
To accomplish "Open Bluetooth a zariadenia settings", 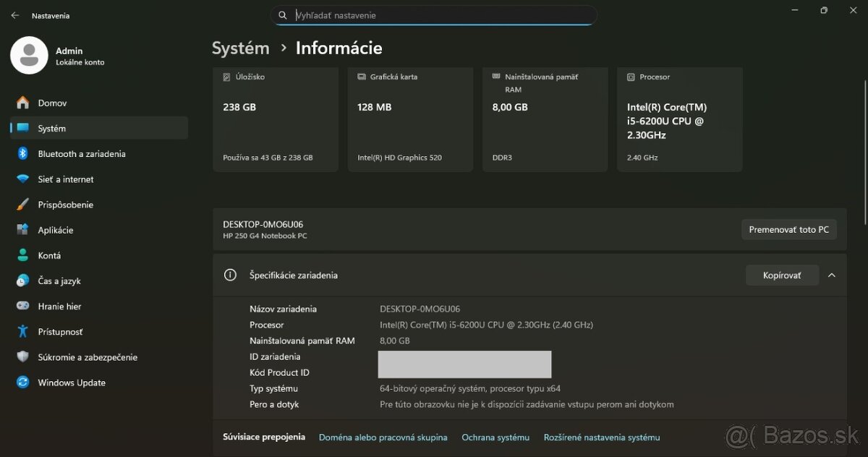I will point(82,153).
